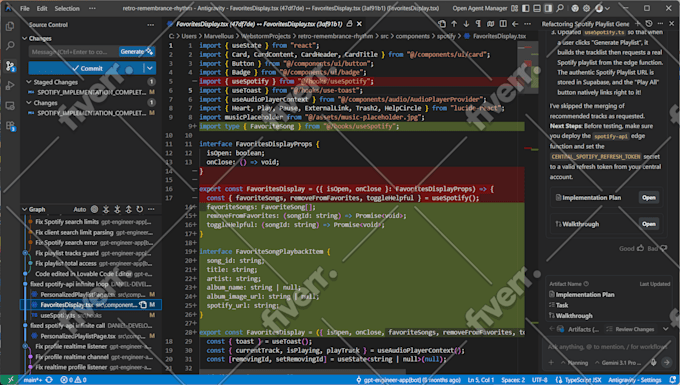The width and height of the screenshot is (680, 385).
Task: Open agent conversation history icon
Action: pos(649,24)
